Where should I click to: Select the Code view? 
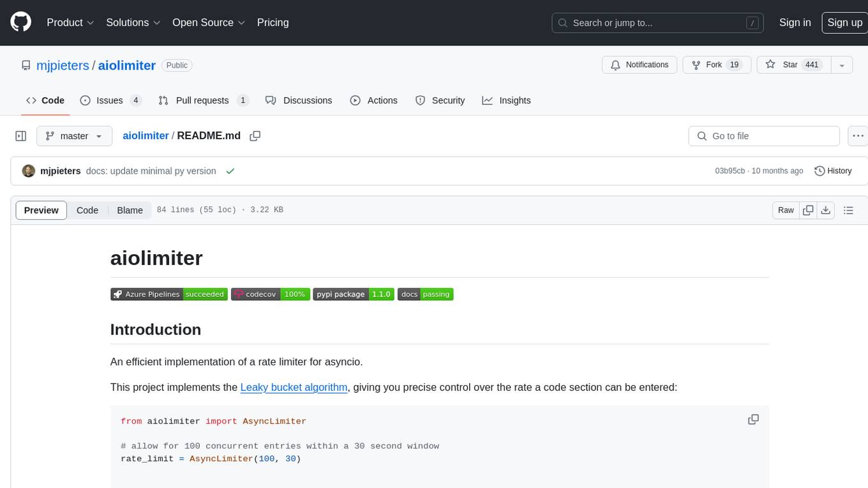pyautogui.click(x=87, y=210)
